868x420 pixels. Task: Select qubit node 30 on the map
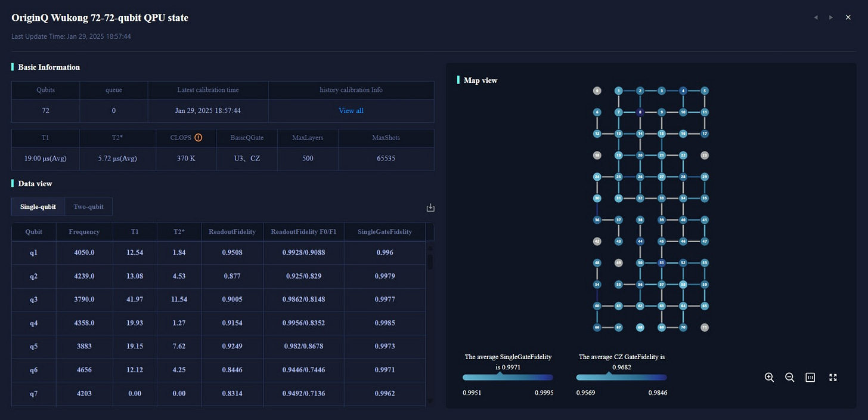pos(597,198)
